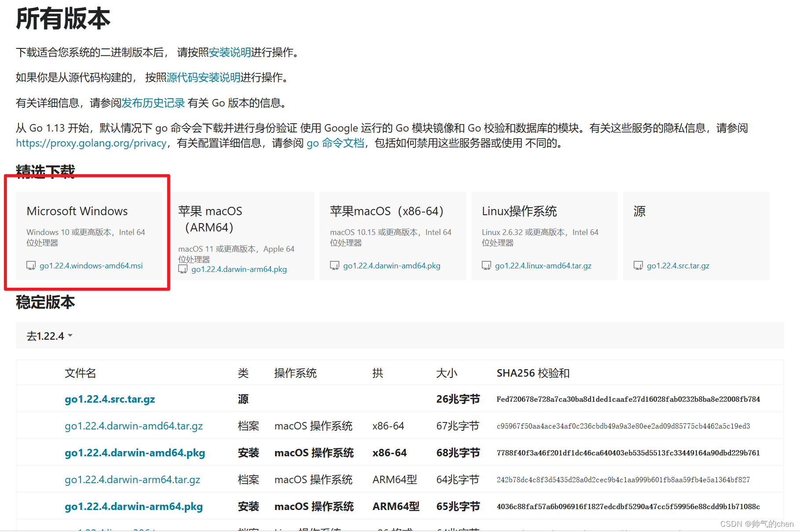The image size is (800, 532).
Task: Click go1.22.4.darwin-amd64.pkg in the table
Action: click(x=135, y=453)
